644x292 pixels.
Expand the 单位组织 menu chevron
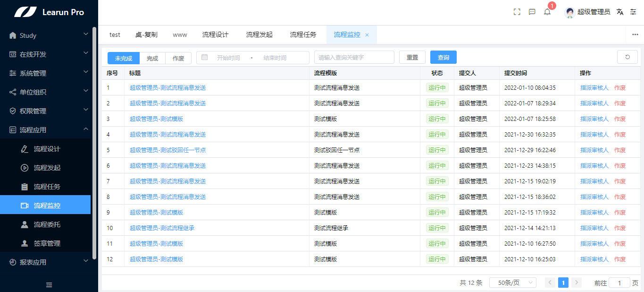click(x=85, y=91)
